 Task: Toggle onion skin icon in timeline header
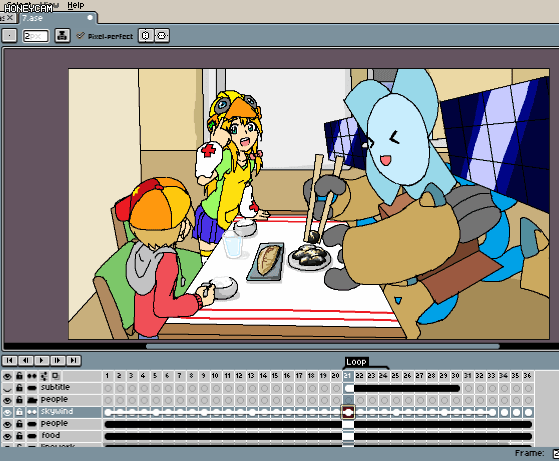56,376
